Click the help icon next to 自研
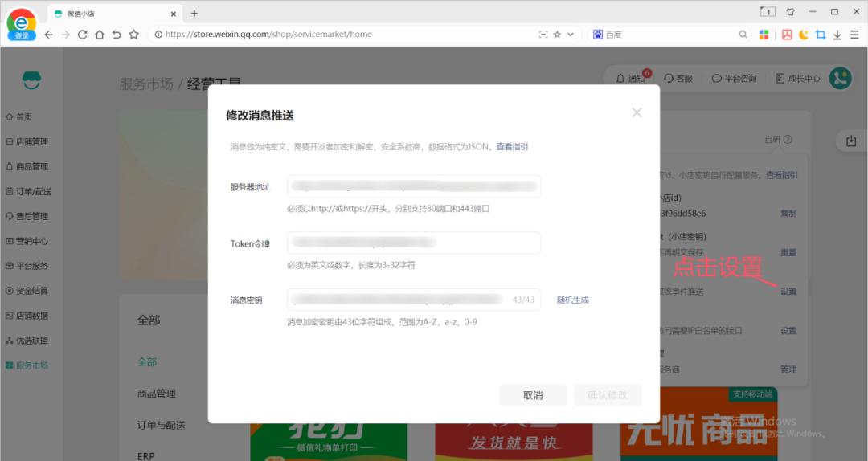Image resolution: width=868 pixels, height=461 pixels. [788, 140]
